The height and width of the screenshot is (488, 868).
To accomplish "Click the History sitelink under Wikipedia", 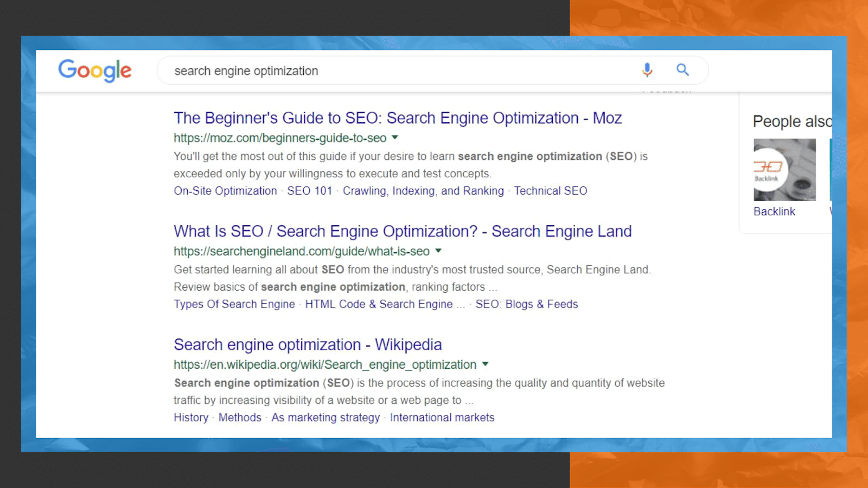I will (191, 418).
